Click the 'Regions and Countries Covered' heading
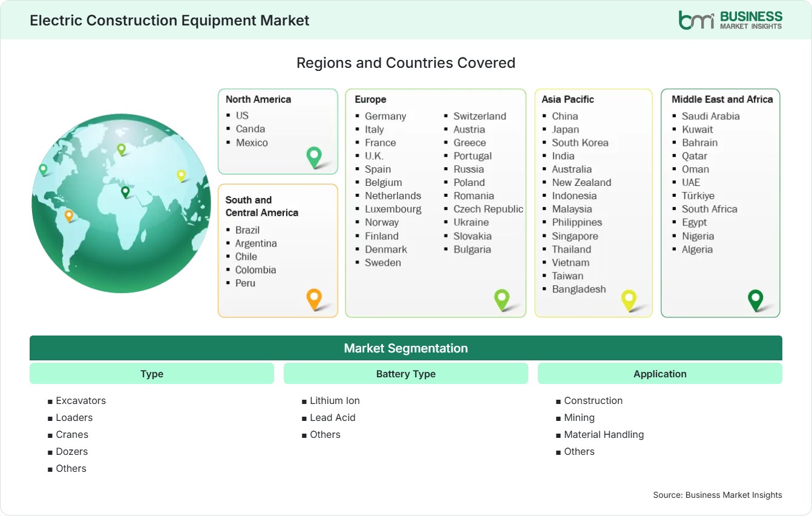812x516 pixels. (x=406, y=63)
